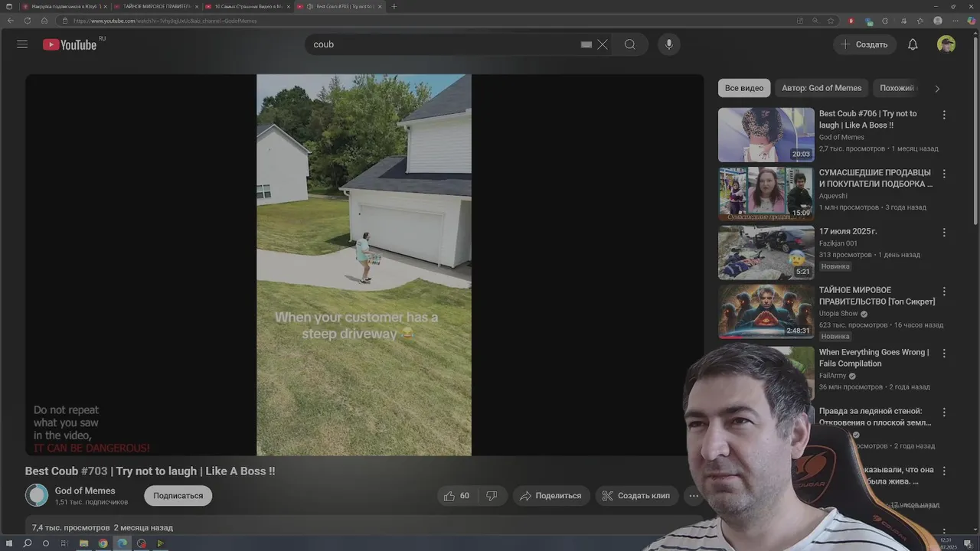Open ТАЙНОЕ МИРОВОЕ ПРАВИТЕЛЬСТВО [Топ Сикрет] title
Screen dimensions: 980x551
[x=877, y=296]
